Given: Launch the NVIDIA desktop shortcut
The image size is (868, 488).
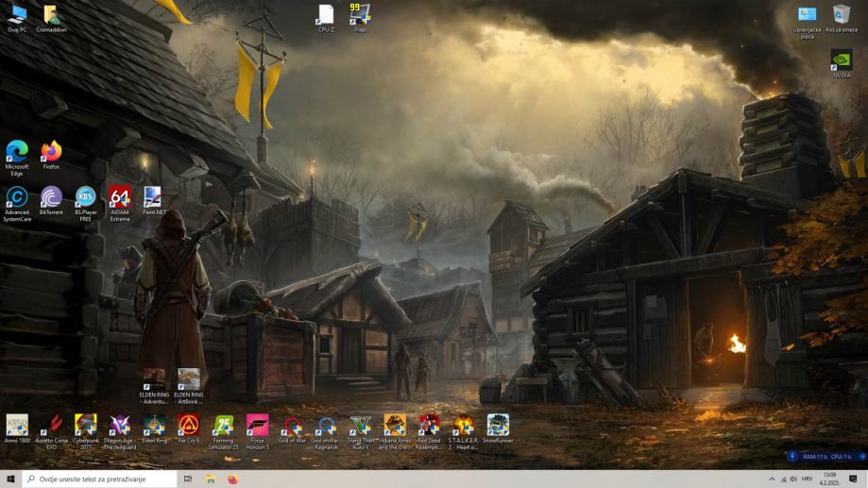Looking at the screenshot, I should tap(842, 63).
